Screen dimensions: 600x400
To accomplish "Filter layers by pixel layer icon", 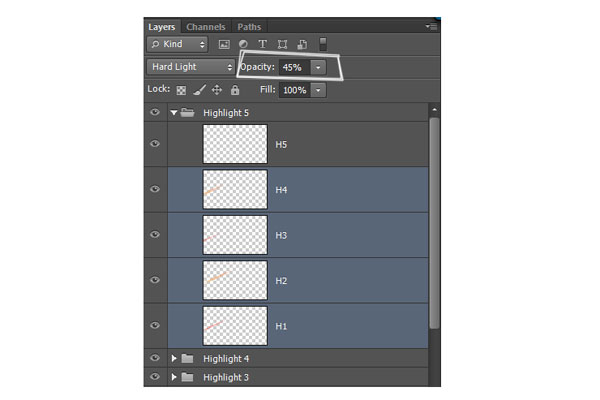I will coord(224,44).
